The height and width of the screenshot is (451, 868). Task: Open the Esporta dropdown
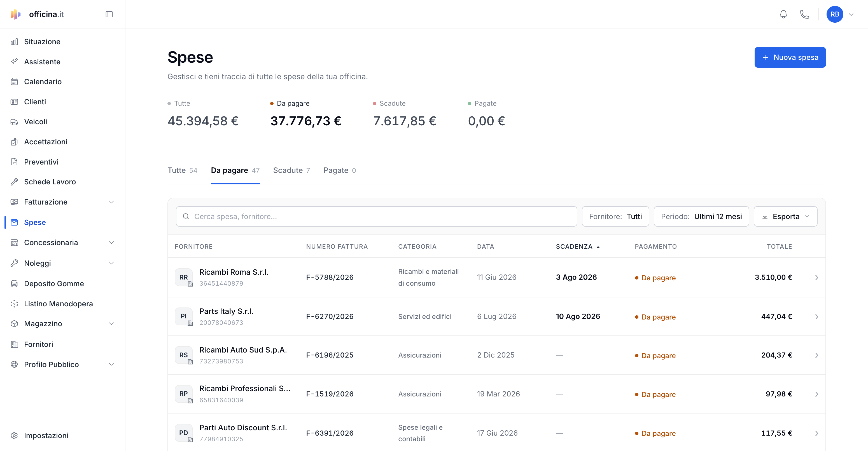tap(785, 217)
